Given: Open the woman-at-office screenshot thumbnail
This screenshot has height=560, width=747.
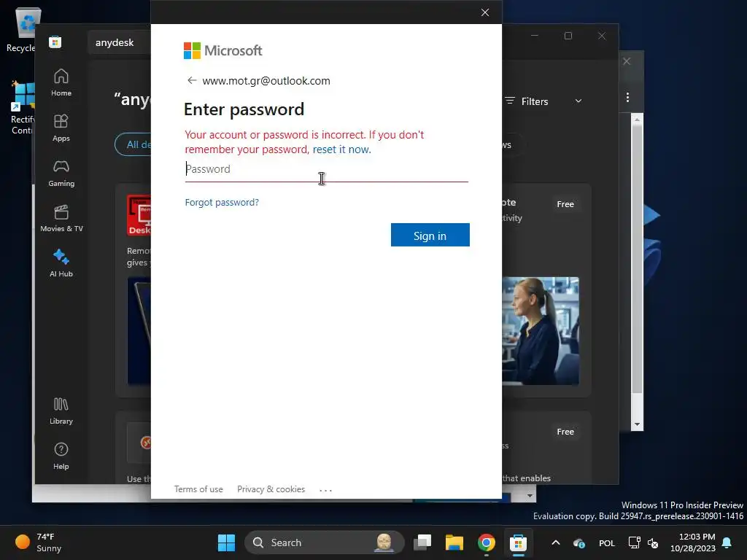Looking at the screenshot, I should pos(541,331).
